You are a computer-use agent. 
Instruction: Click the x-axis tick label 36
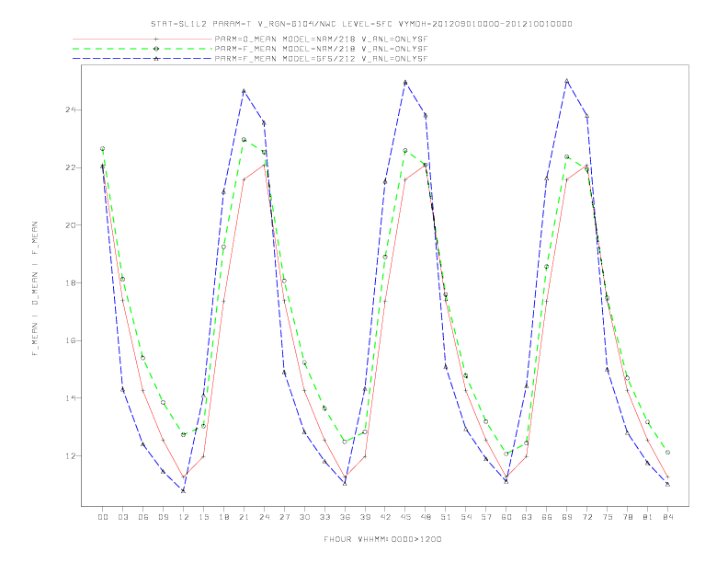pyautogui.click(x=345, y=517)
